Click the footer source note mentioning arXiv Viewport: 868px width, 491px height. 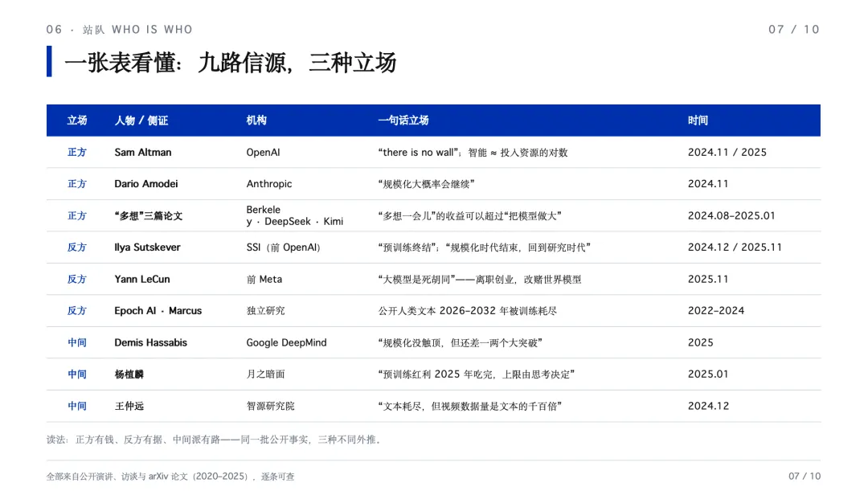170,476
